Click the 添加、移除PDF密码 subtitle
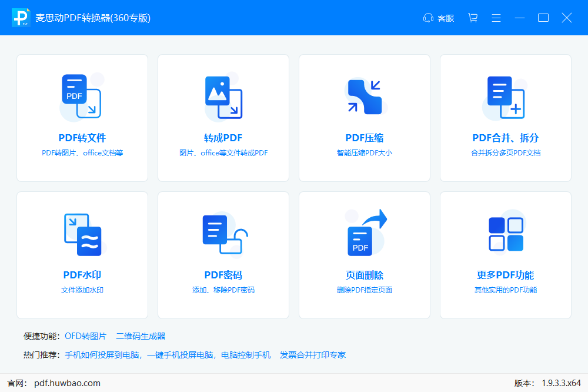This screenshot has height=392, width=588. coord(223,290)
